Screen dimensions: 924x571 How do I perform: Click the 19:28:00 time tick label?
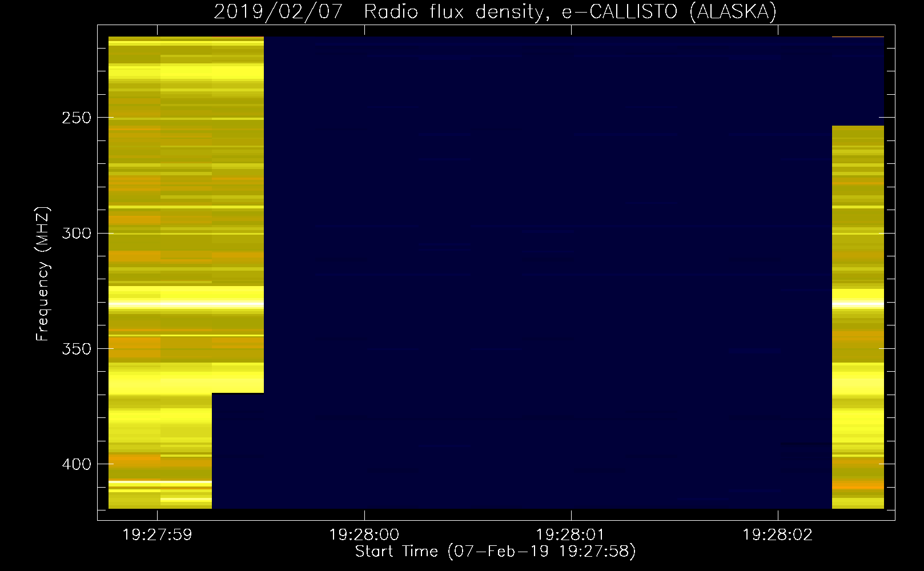[364, 534]
